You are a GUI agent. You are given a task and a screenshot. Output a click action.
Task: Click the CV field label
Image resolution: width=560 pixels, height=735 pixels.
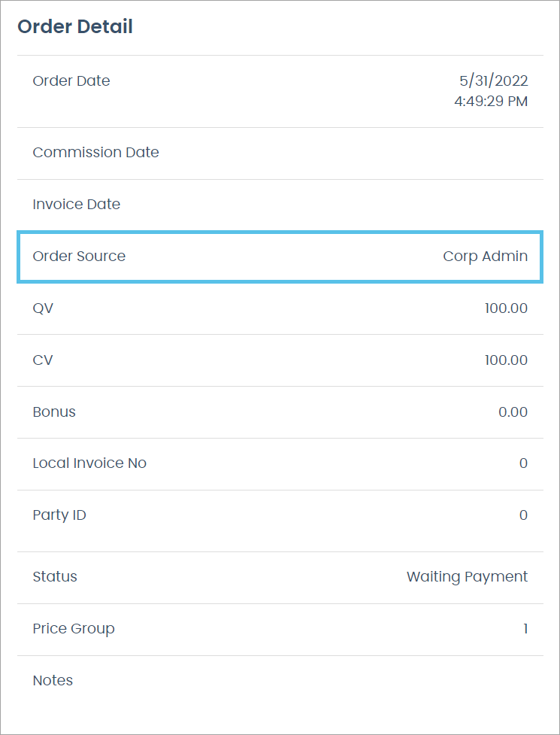click(43, 360)
